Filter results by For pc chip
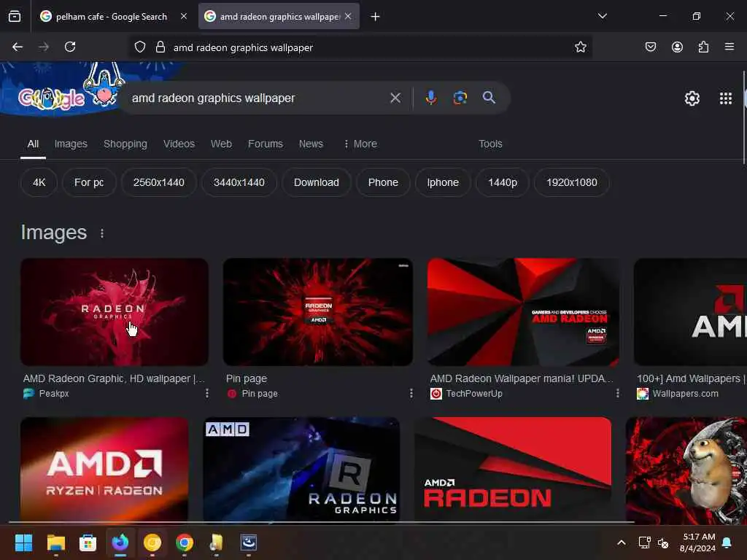The image size is (747, 560). pyautogui.click(x=89, y=182)
